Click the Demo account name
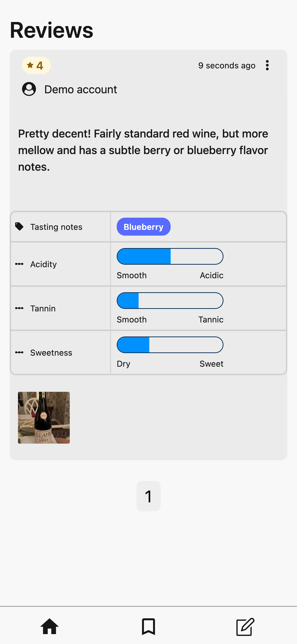297x644 pixels. click(x=81, y=90)
